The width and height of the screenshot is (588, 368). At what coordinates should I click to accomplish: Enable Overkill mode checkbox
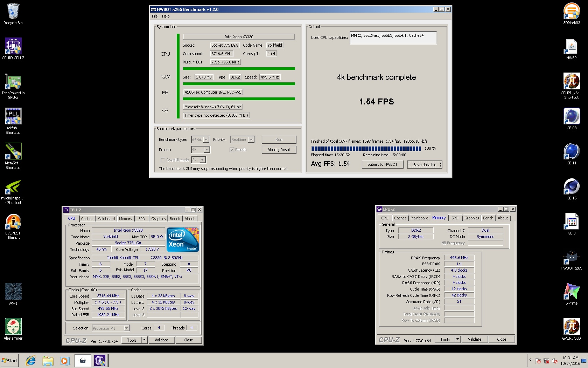click(163, 160)
